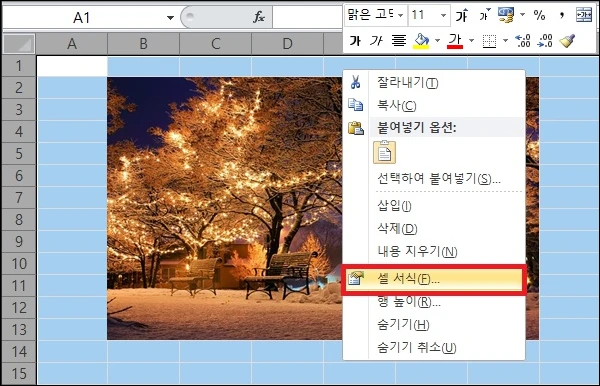Select row 14 header
This screenshot has width=600, height=386.
tap(19, 352)
